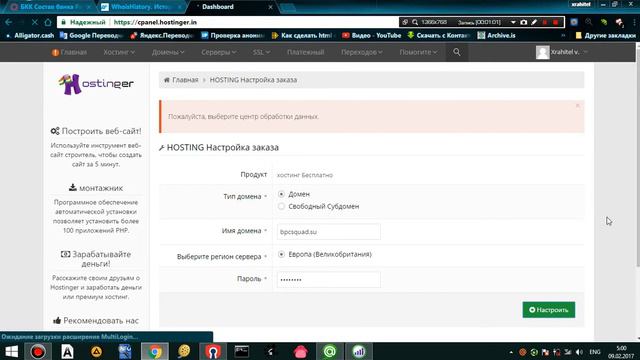Image resolution: width=640 pixels, height=360 pixels.
Task: Click the pencil draw icon in recorder bar
Action: point(534,22)
